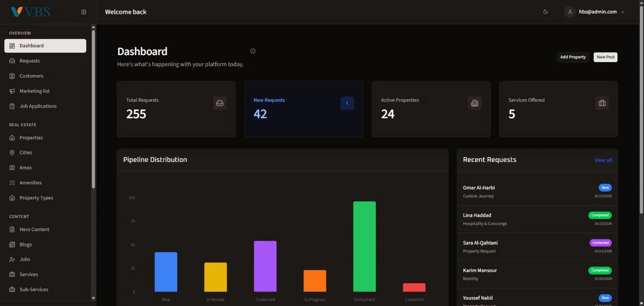Click the info icon beside Dashboard heading
The height and width of the screenshot is (306, 644).
253,51
